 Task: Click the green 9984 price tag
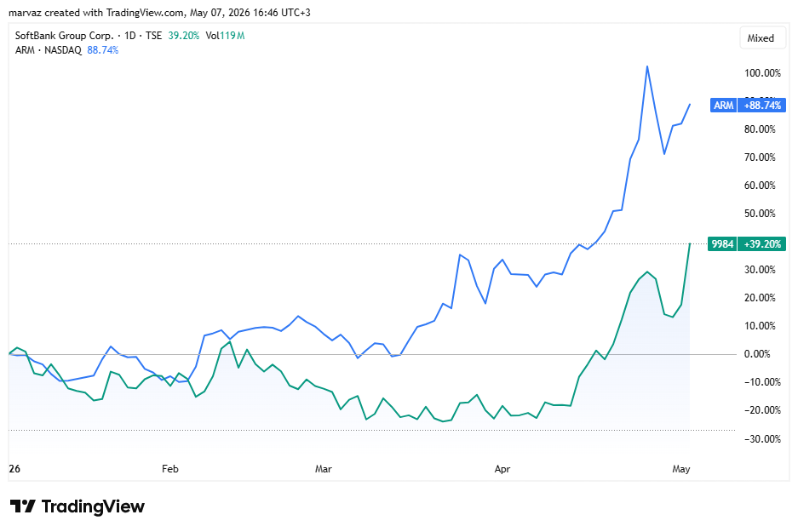(721, 244)
